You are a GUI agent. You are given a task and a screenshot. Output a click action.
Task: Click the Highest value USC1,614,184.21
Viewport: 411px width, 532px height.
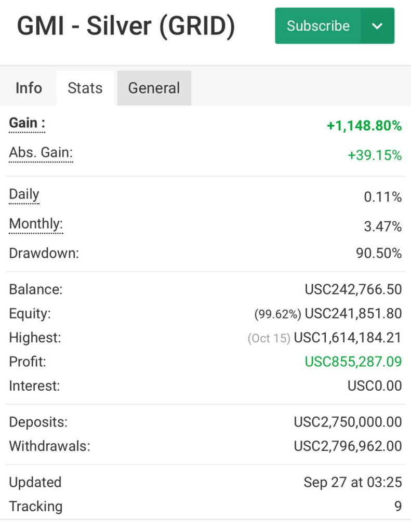(x=348, y=338)
